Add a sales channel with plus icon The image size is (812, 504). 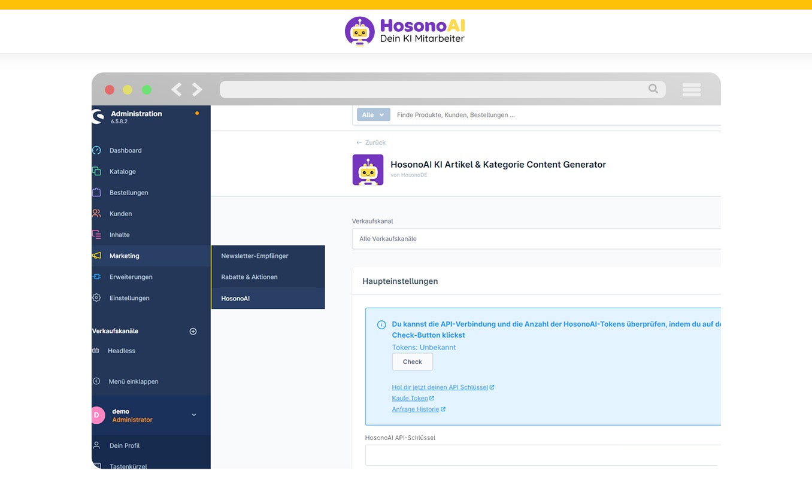193,331
